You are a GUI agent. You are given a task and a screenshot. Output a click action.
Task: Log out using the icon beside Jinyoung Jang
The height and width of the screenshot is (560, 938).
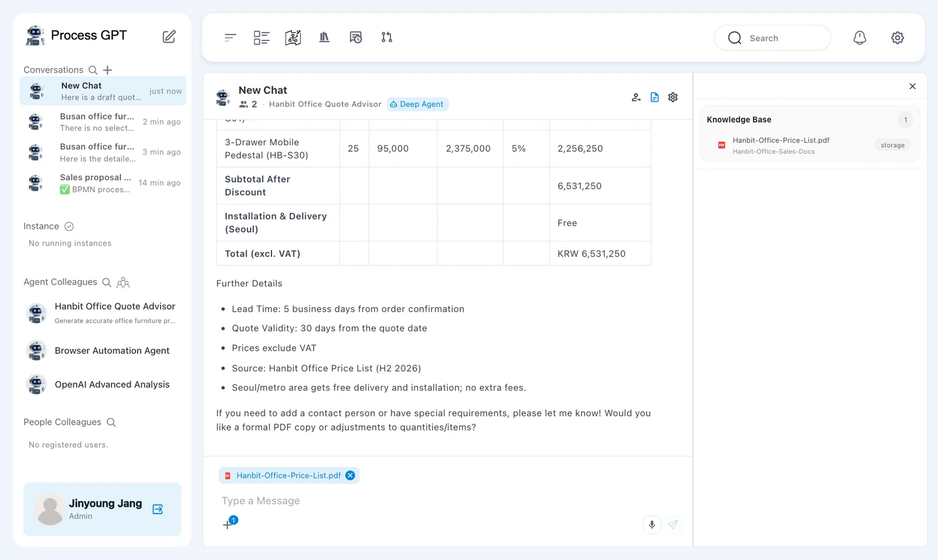[158, 509]
